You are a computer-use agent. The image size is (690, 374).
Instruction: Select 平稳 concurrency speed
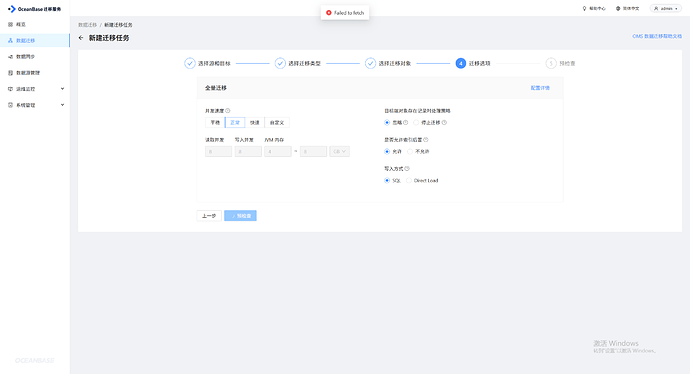pyautogui.click(x=215, y=123)
